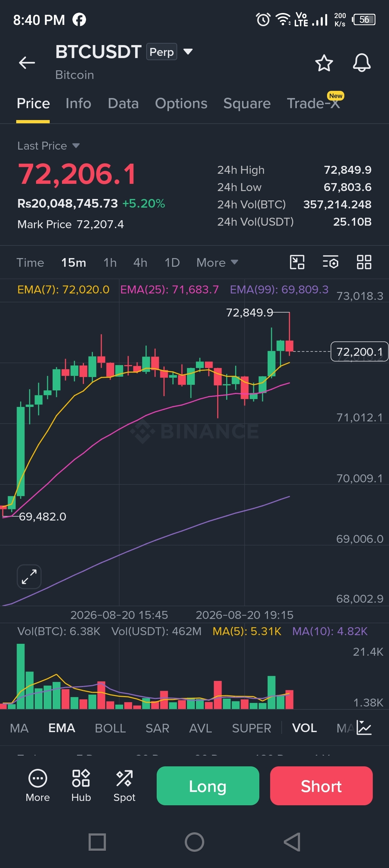
Task: Tap Android recent apps square button
Action: (97, 842)
